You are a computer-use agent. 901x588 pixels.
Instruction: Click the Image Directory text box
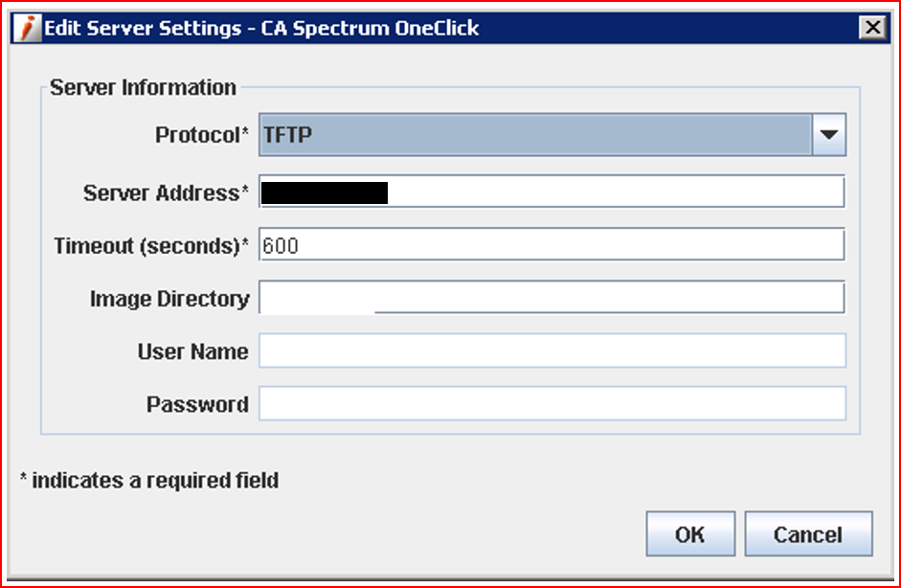tap(552, 298)
